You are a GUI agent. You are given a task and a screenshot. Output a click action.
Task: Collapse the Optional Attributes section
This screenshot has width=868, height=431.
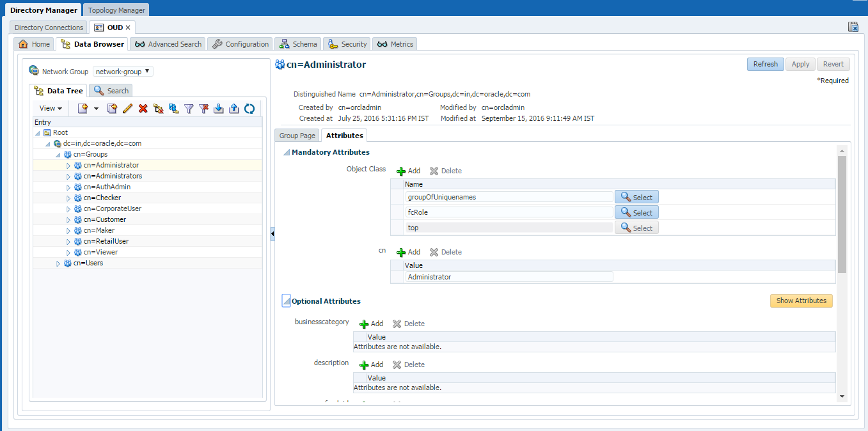pos(287,301)
